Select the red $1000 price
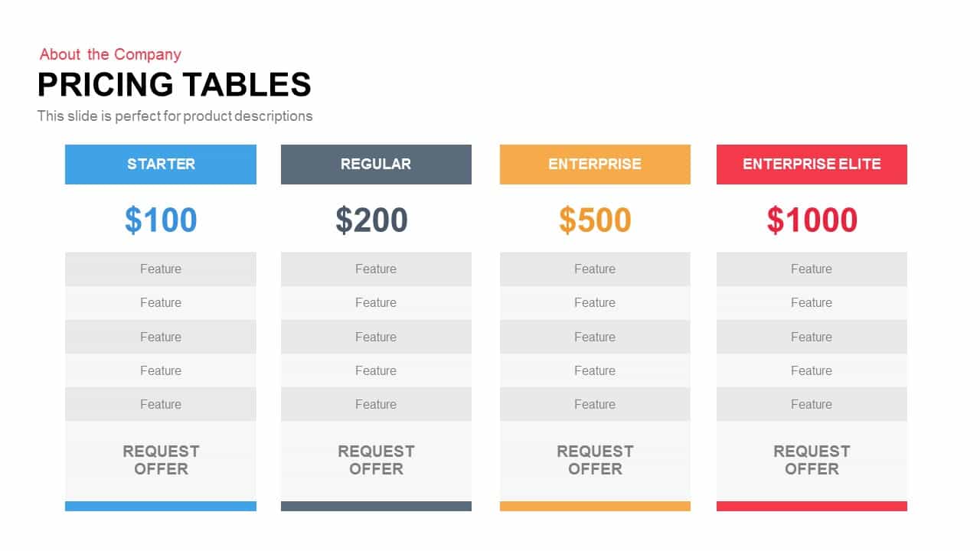The width and height of the screenshot is (980, 551). [x=812, y=220]
